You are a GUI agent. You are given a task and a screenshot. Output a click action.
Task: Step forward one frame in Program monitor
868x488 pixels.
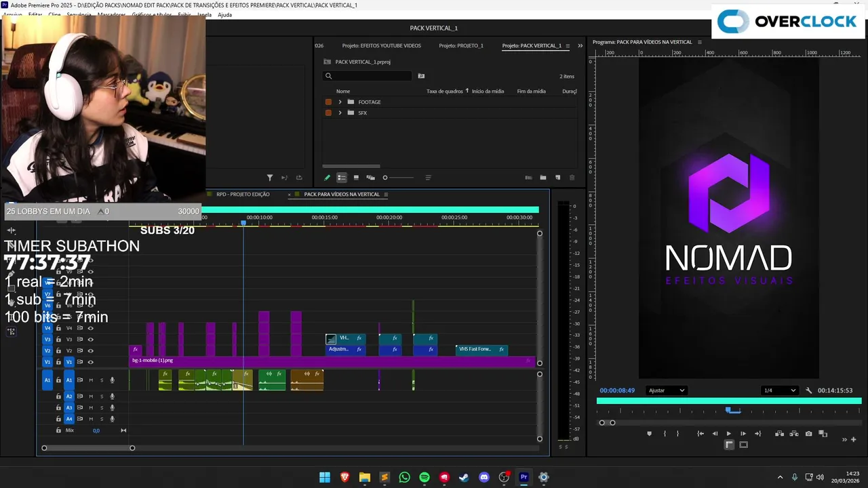[743, 434]
